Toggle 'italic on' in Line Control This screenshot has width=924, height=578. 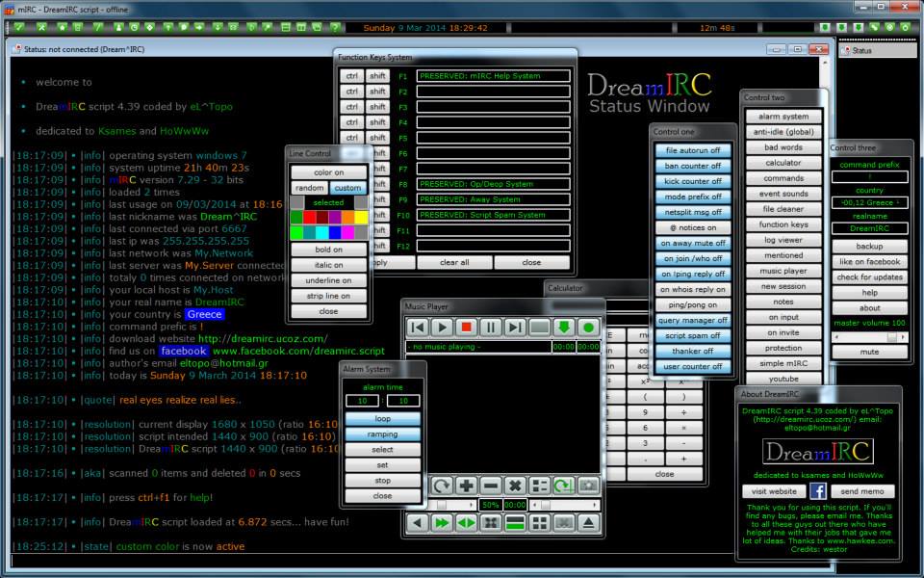tap(328, 265)
